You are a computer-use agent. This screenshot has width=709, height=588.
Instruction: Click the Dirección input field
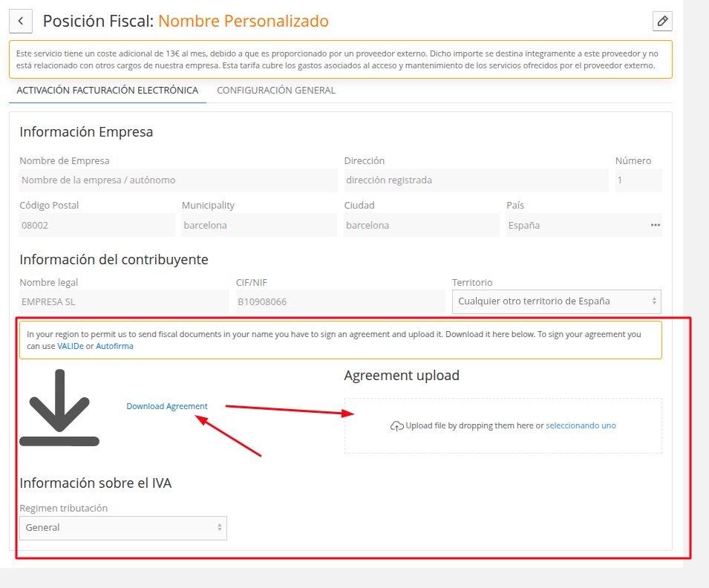tap(476, 180)
